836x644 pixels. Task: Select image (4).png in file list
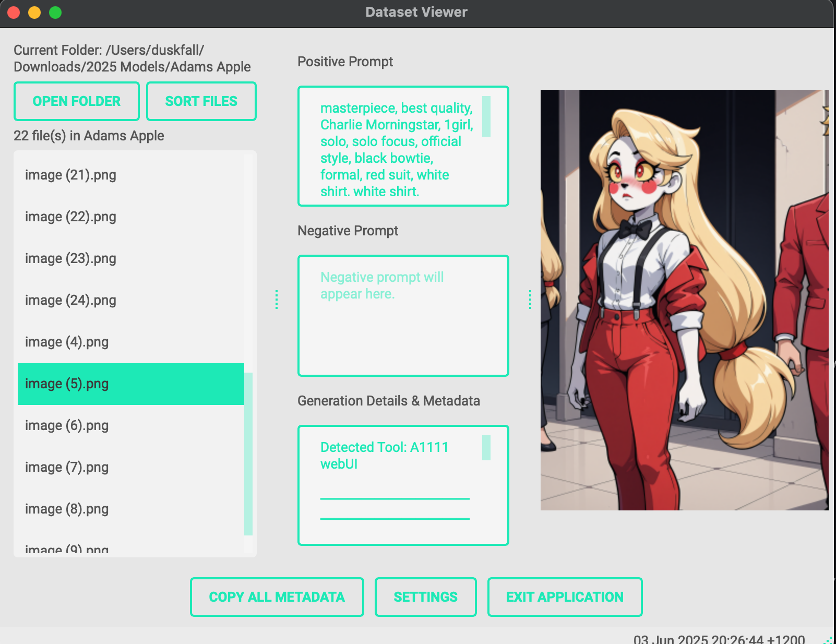click(x=131, y=342)
